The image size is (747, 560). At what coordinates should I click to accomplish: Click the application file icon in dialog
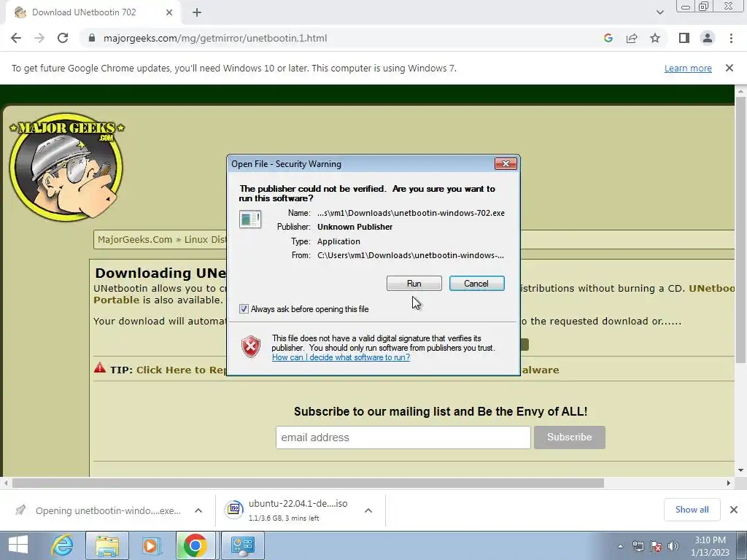tap(250, 219)
